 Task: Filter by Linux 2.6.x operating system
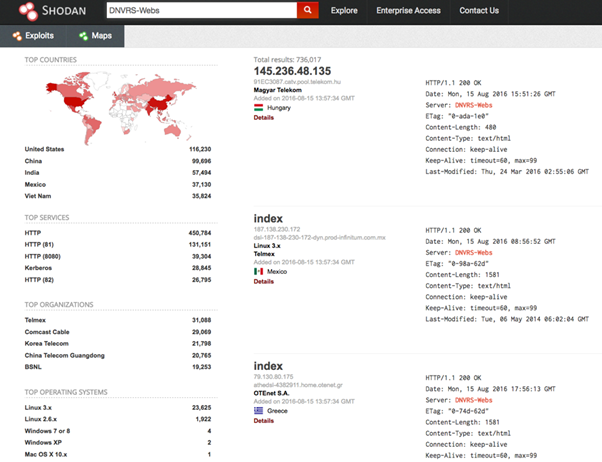click(x=41, y=419)
